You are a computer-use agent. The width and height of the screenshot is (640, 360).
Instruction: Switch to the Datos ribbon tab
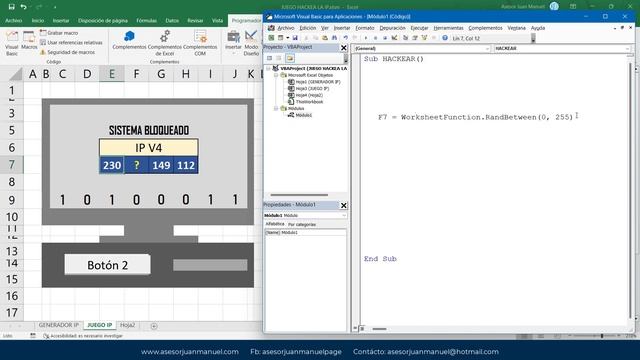tap(172, 20)
